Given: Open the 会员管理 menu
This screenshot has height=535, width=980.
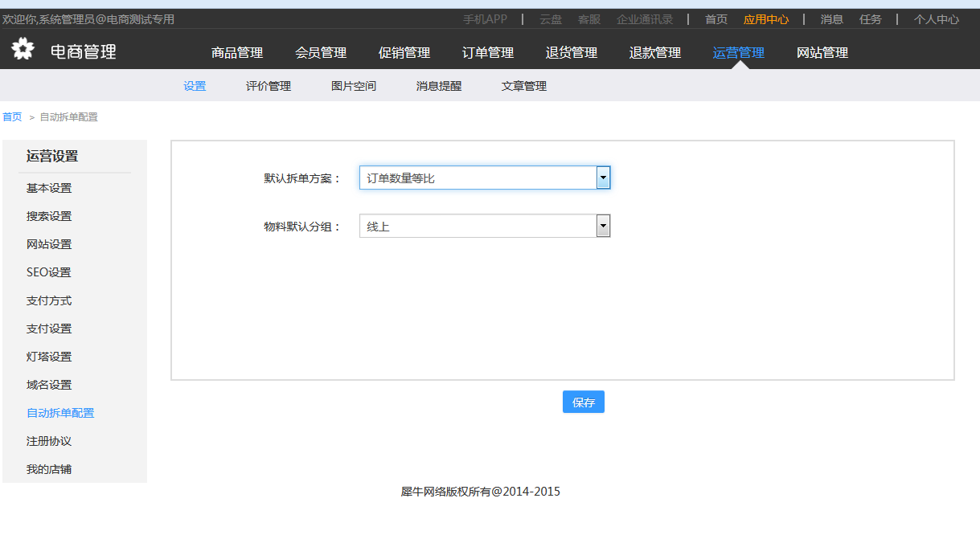Looking at the screenshot, I should coord(321,53).
